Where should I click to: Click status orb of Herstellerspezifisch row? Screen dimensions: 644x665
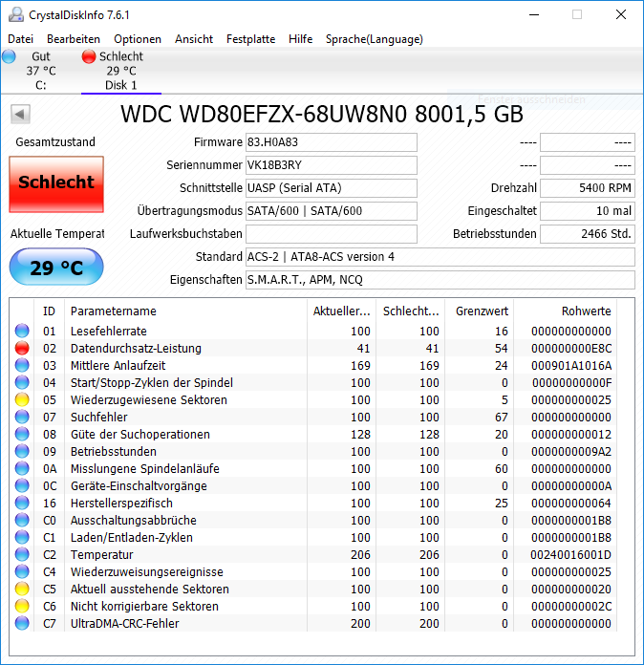[22, 503]
